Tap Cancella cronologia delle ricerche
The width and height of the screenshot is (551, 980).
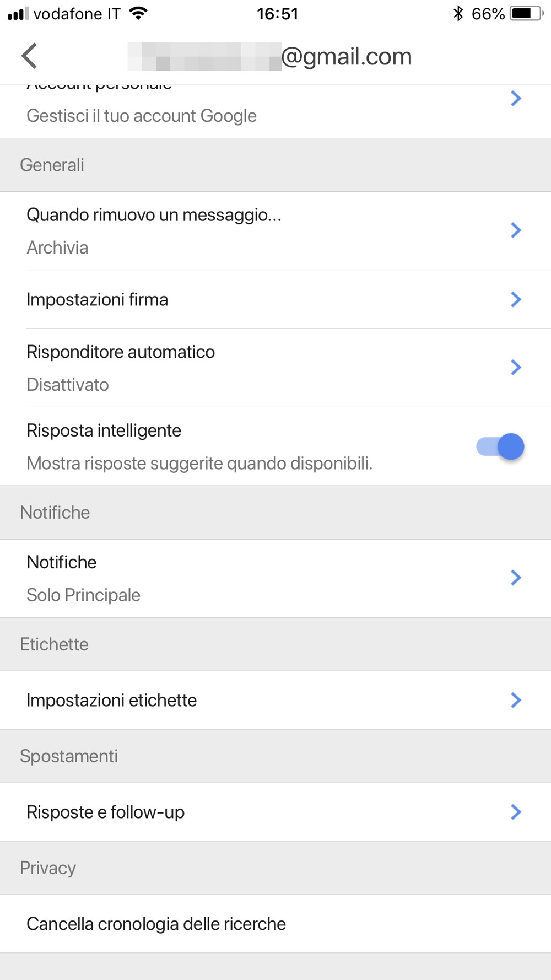(x=156, y=924)
